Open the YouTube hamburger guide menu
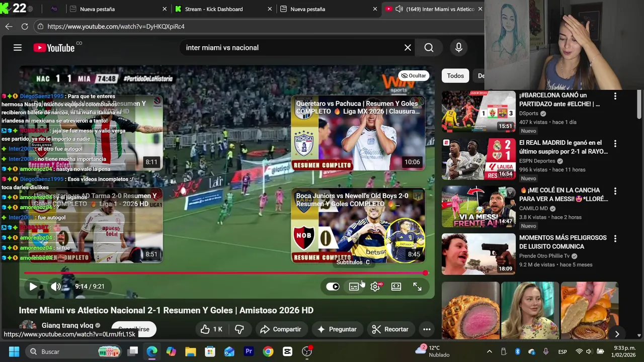Image resolution: width=644 pixels, height=362 pixels. pyautogui.click(x=18, y=48)
